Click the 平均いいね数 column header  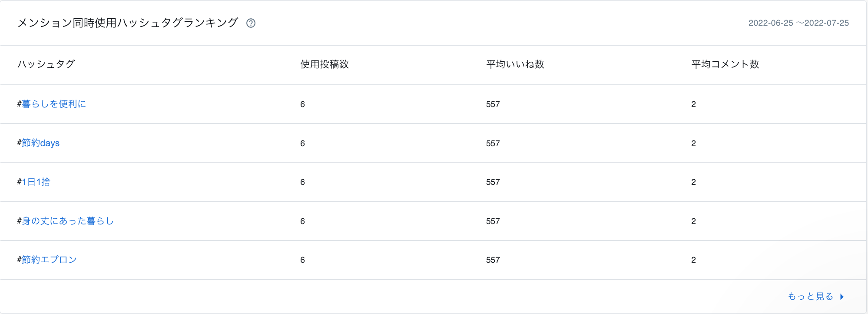coord(515,64)
